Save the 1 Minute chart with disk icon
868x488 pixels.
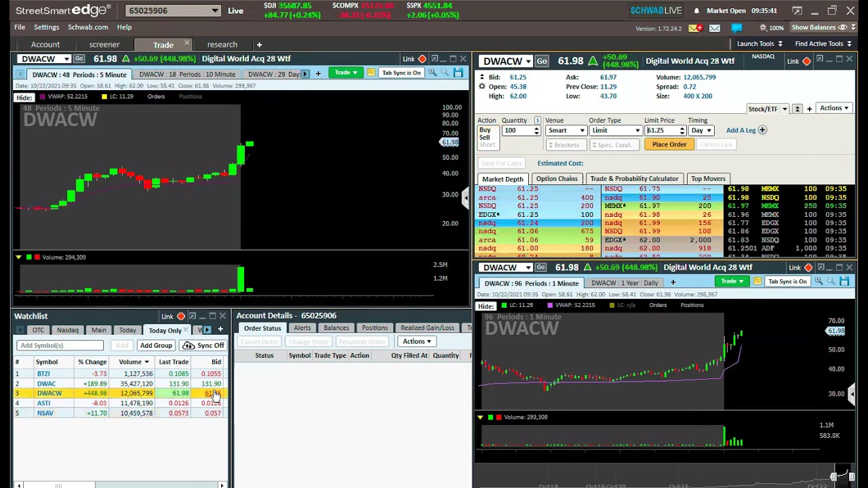coord(844,281)
